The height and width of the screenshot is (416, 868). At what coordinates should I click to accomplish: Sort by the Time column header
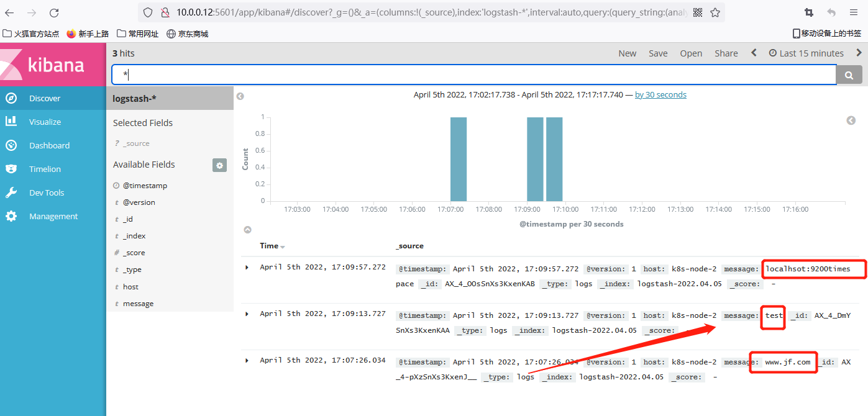272,246
